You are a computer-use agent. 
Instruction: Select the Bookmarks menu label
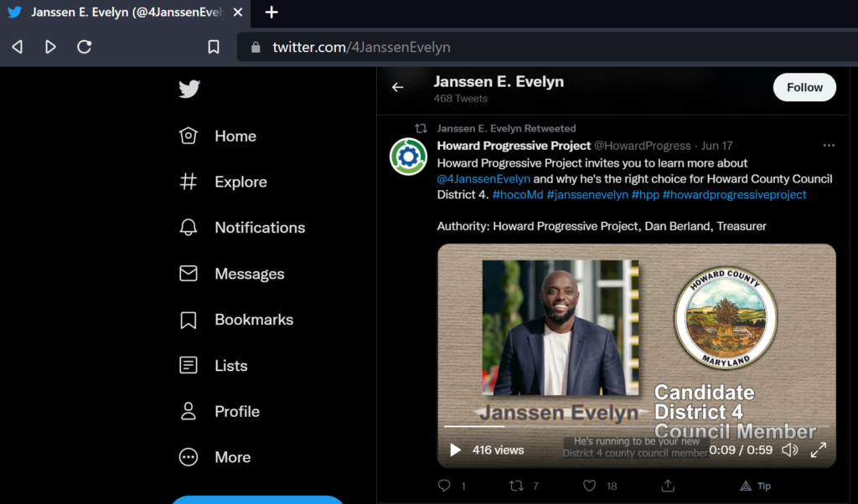point(254,320)
